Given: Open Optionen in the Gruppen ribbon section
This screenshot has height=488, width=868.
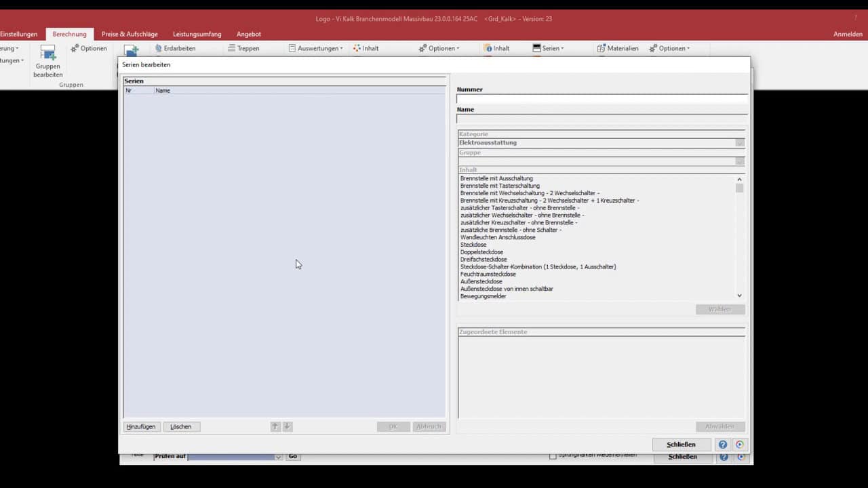Looking at the screenshot, I should pos(89,48).
